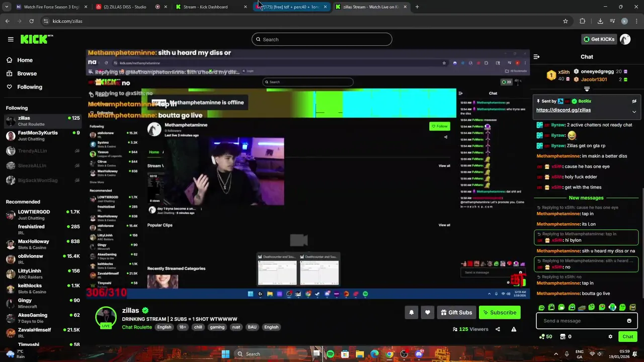Jump to New messages in chat
This screenshot has width=644, height=362.
point(586,198)
